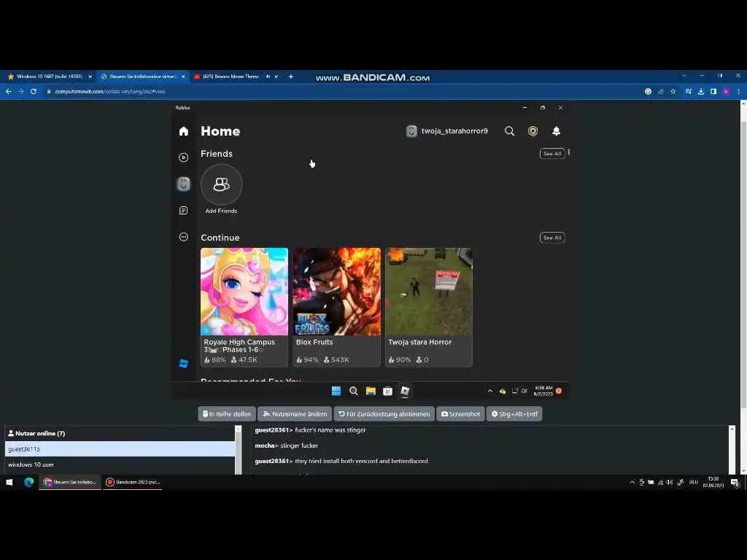Open the More (ellipsis) icon in Roblox sidebar
The height and width of the screenshot is (560, 747).
coord(183,237)
